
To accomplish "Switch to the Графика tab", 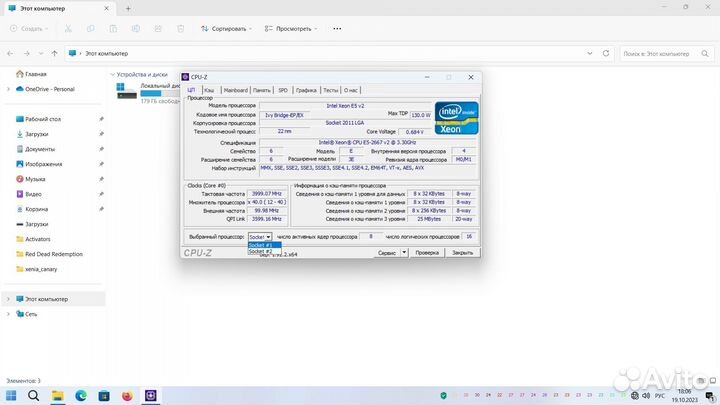I will pos(306,90).
